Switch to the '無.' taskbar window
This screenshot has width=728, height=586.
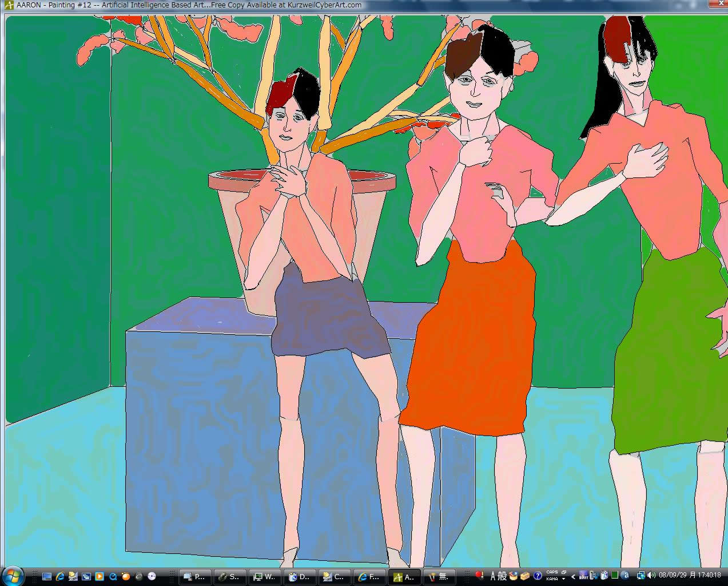(x=439, y=577)
